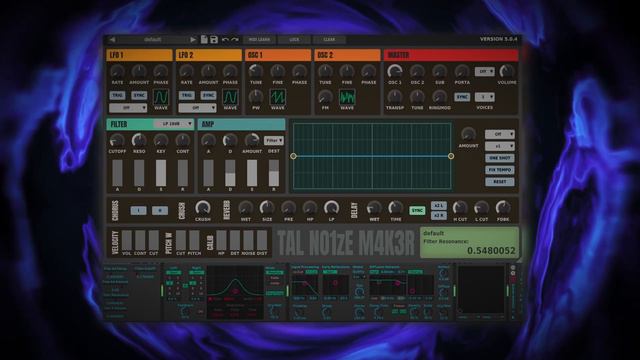The width and height of the screenshot is (640, 360).
Task: Toggle the Delay x2 R button
Action: coord(439,216)
